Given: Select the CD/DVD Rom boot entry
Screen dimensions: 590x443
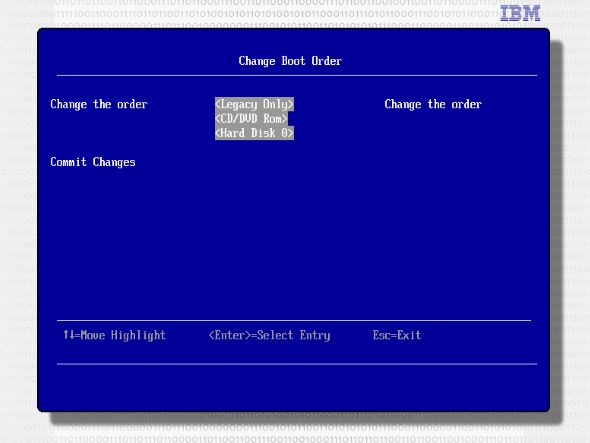Looking at the screenshot, I should click(251, 119).
